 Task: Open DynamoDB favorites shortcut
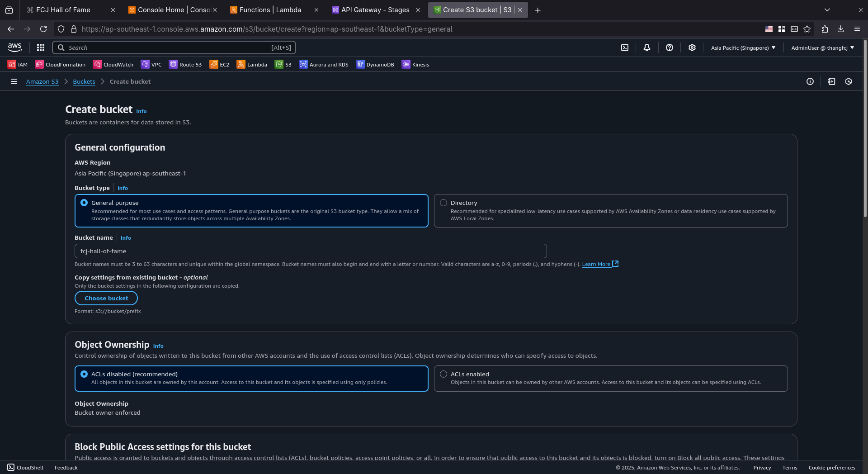375,65
